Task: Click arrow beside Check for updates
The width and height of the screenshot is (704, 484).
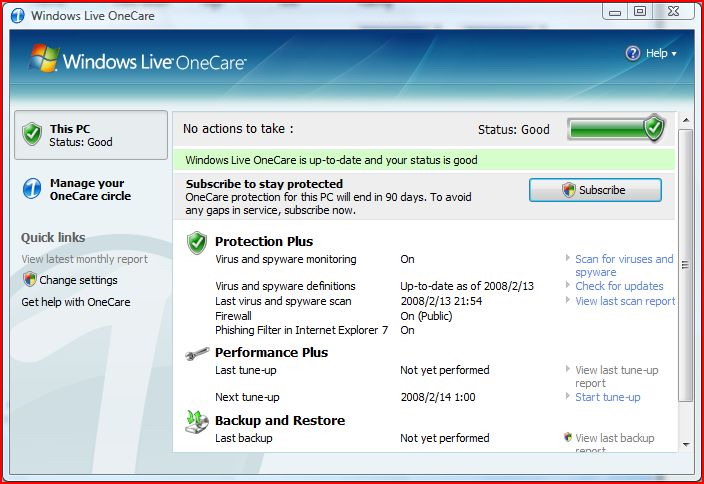Action: tap(568, 285)
